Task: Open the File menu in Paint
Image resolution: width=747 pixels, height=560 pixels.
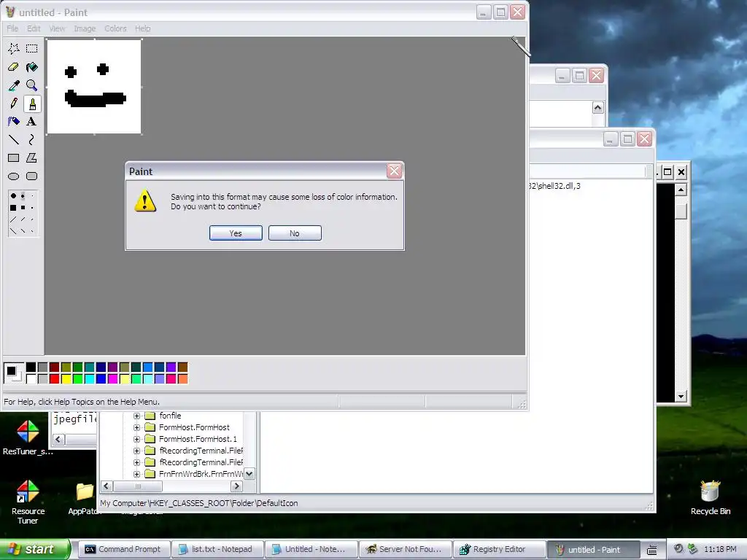Action: coord(12,28)
